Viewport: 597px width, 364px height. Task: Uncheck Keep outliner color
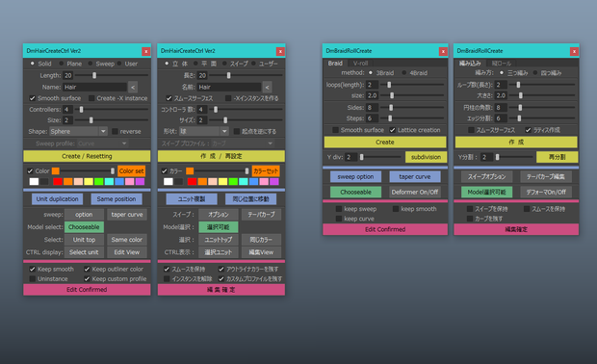pos(87,270)
